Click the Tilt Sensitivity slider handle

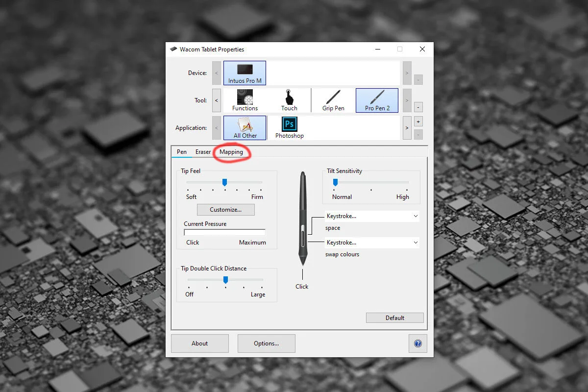(x=335, y=182)
